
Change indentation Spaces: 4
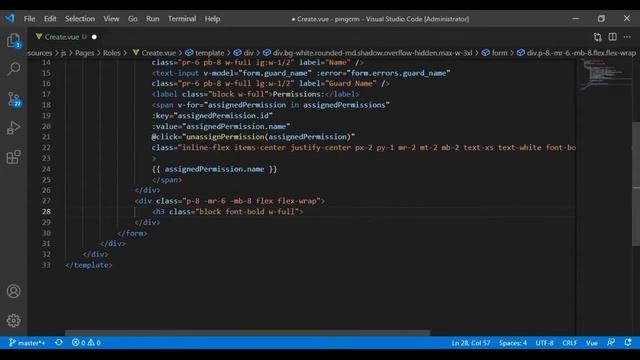point(513,342)
